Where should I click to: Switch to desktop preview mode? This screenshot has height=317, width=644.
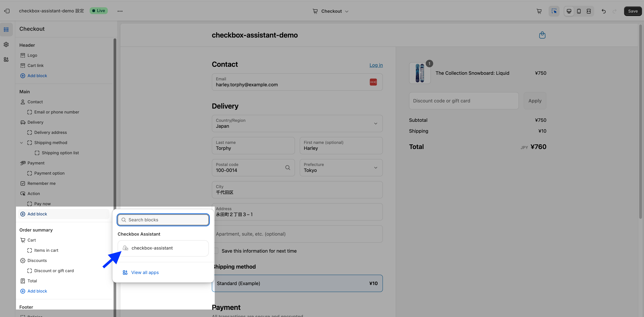click(x=569, y=11)
